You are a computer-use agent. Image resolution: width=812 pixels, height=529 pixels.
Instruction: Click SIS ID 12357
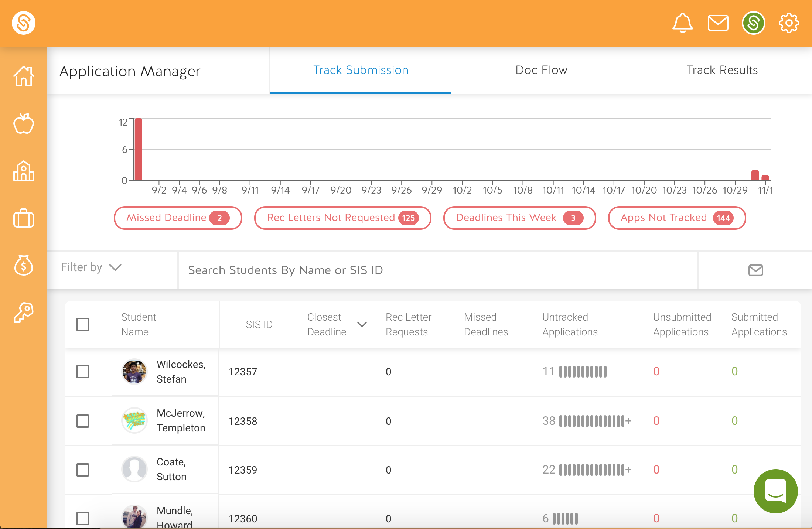click(x=243, y=372)
